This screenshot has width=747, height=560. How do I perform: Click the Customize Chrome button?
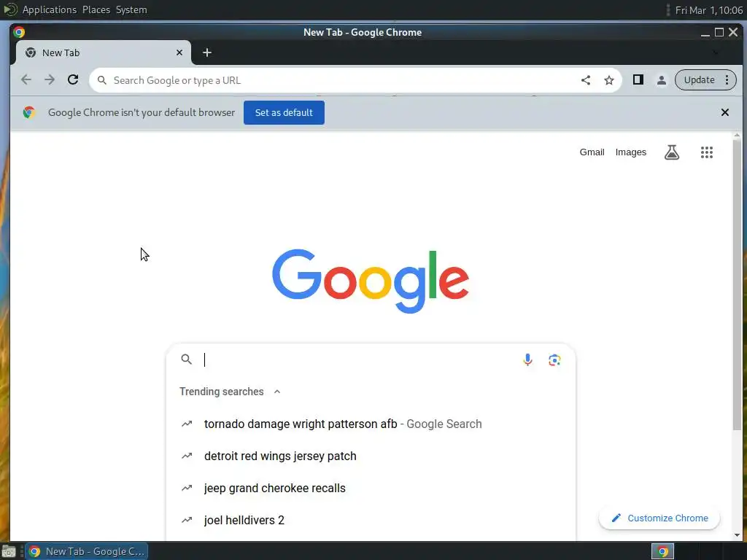pos(659,518)
